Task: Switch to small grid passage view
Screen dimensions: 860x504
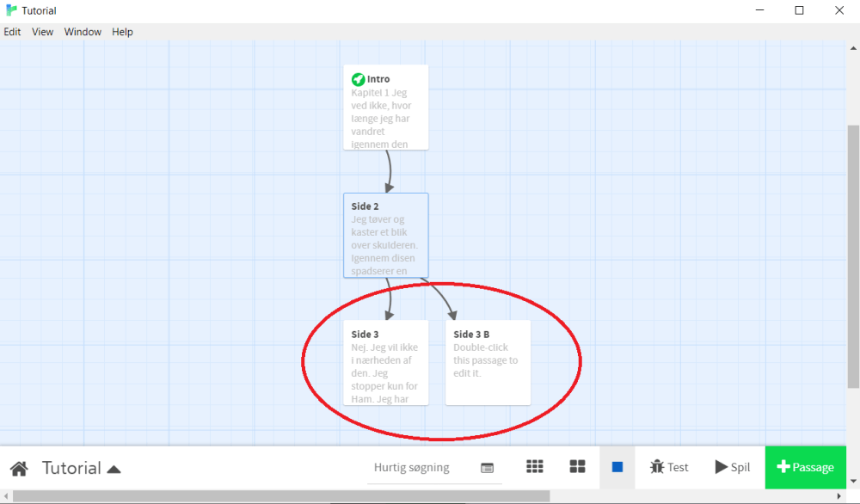Action: coord(535,467)
